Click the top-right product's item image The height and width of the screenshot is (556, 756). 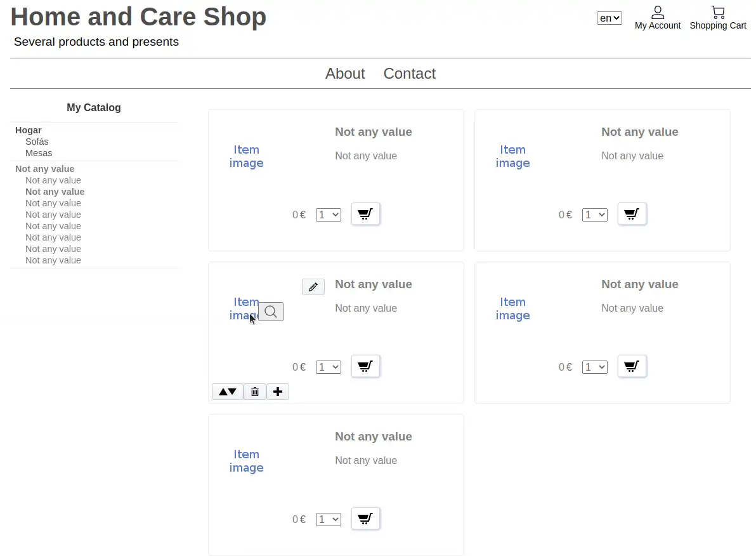(x=512, y=156)
